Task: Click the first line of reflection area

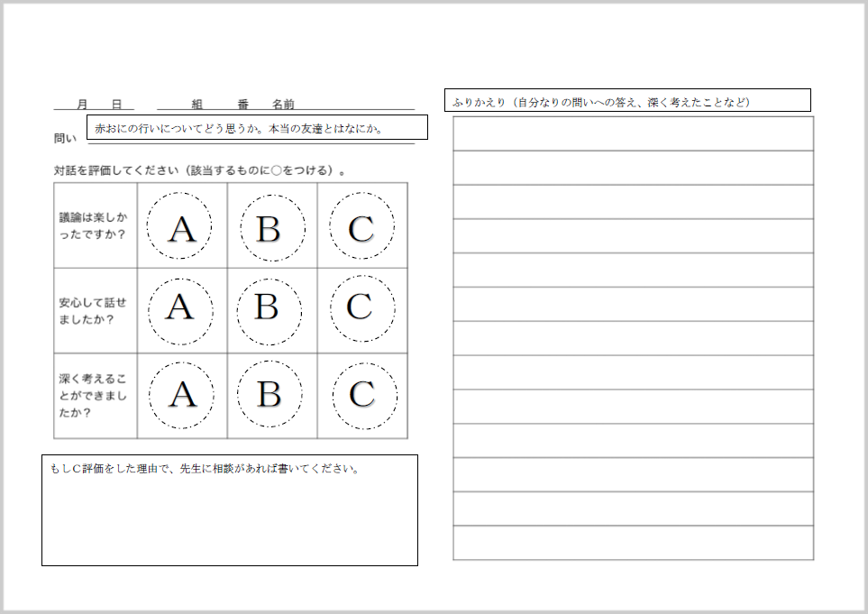Action: pos(634,133)
